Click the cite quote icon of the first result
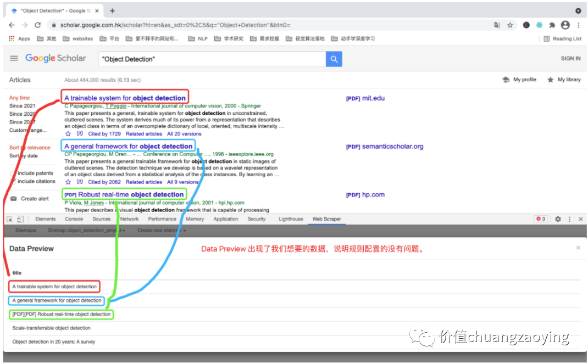The width and height of the screenshot is (588, 364). point(80,134)
